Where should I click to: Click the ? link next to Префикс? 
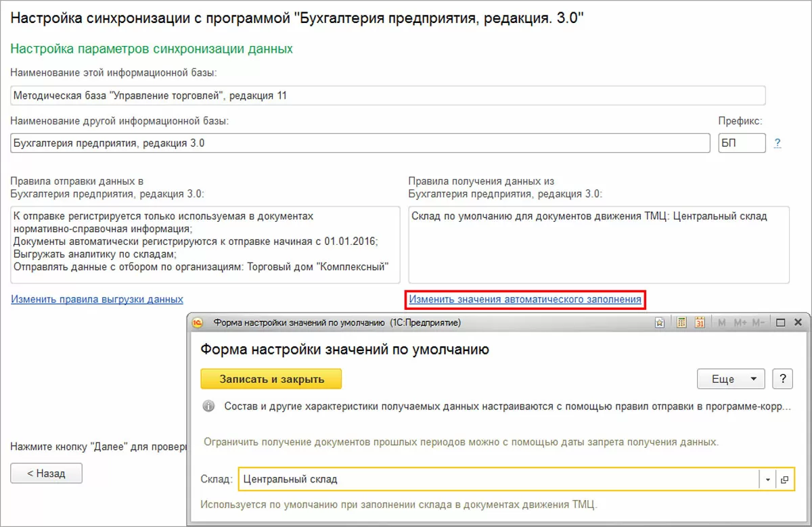777,143
